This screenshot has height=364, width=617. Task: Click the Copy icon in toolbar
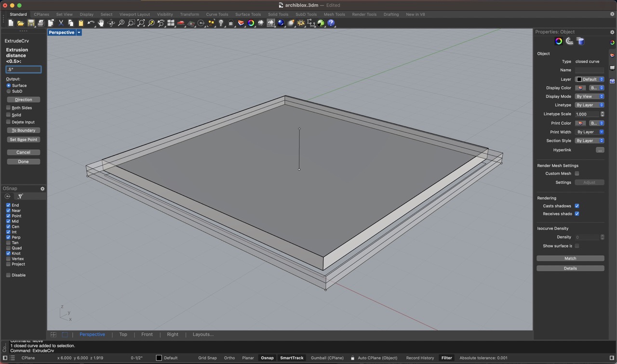point(71,23)
